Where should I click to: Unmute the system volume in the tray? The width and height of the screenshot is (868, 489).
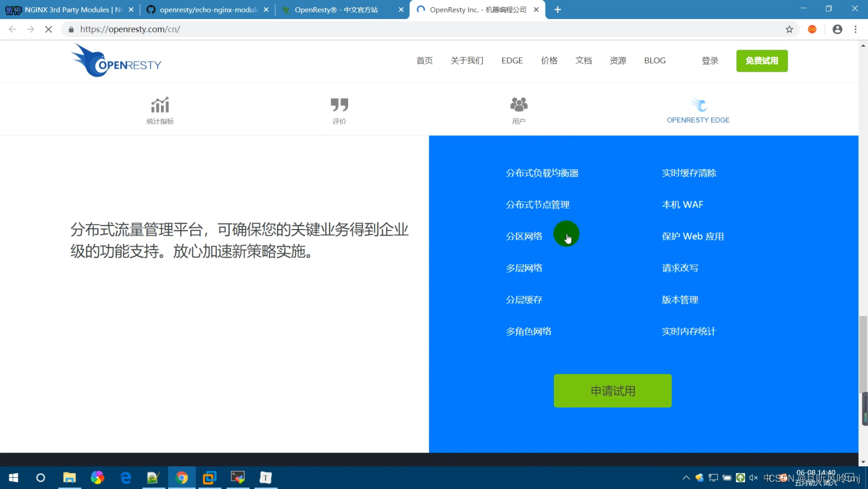(x=753, y=478)
